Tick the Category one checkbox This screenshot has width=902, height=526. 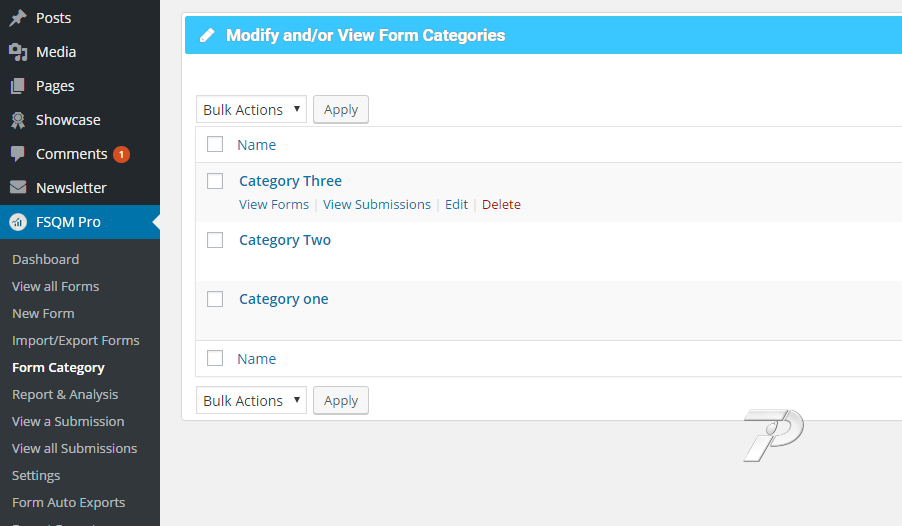[215, 299]
